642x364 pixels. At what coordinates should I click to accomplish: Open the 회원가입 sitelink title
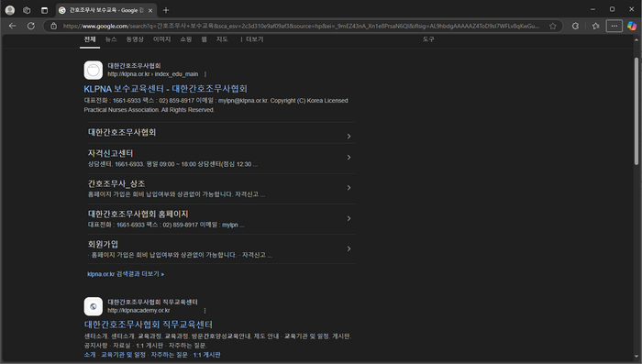(x=103, y=244)
